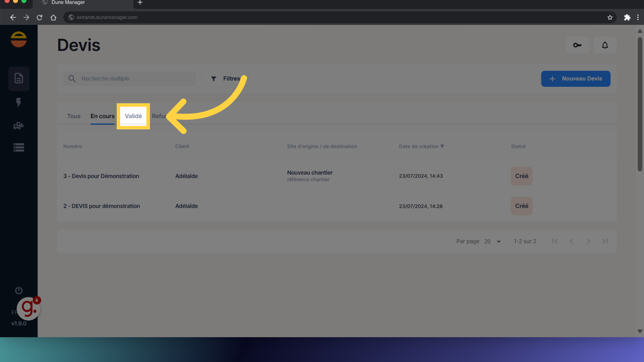The height and width of the screenshot is (362, 644).
Task: Click the stacked list sidebar icon
Action: coord(19,147)
